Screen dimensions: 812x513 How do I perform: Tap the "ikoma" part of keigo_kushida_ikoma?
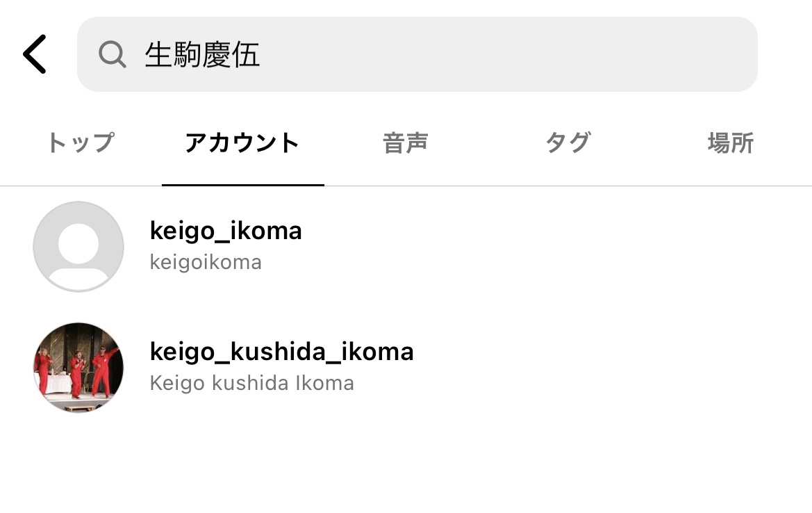click(x=377, y=351)
